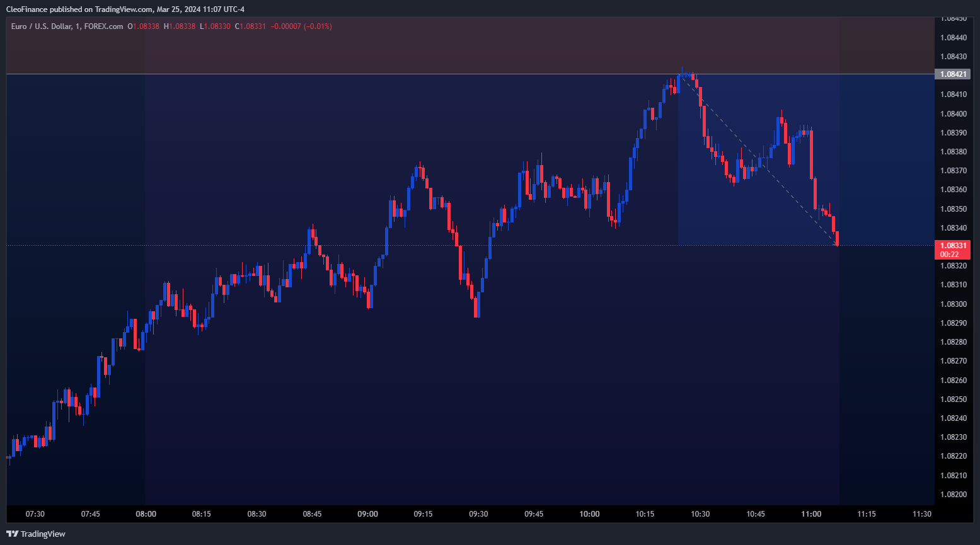980x545 pixels.
Task: Click the 1.08250 price axis label
Action: point(953,399)
